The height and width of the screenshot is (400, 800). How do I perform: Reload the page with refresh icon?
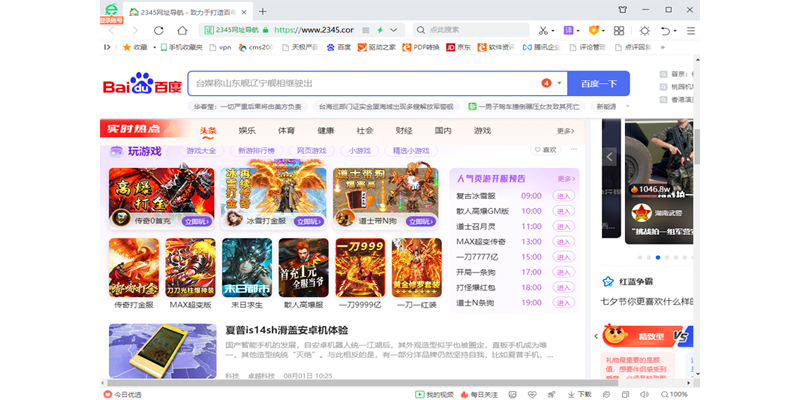159,31
